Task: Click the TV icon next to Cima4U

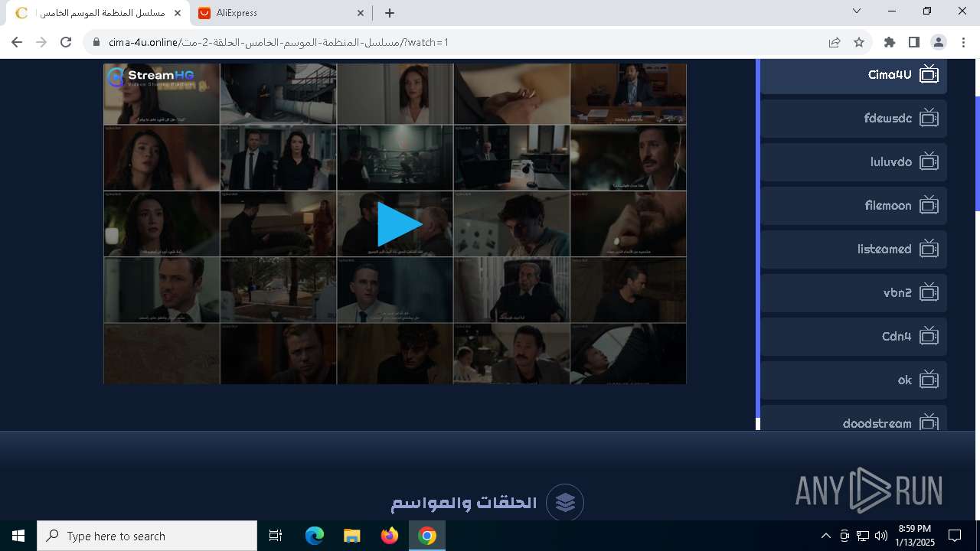Action: [x=929, y=74]
